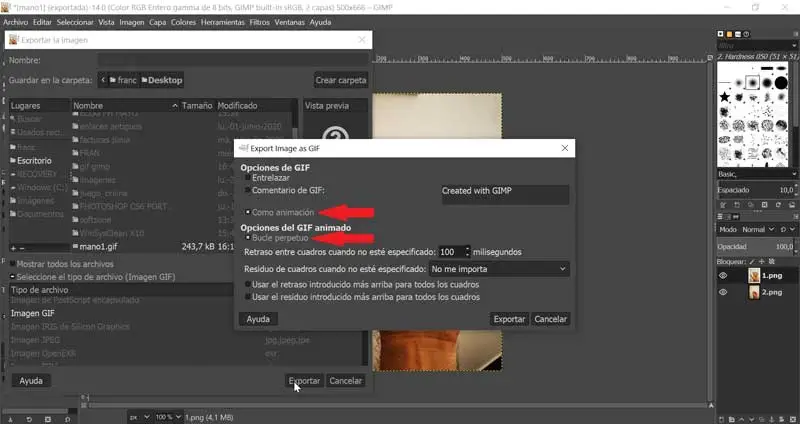Click the delete layer icon at far right
This screenshot has width=800, height=424.
pyautogui.click(x=793, y=419)
